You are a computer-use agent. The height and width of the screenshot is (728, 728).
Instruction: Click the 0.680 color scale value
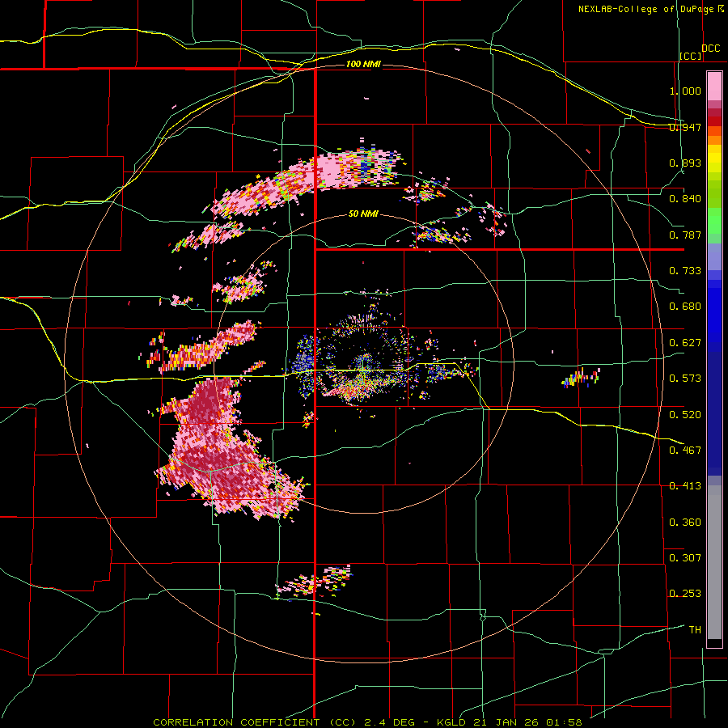coord(685,307)
